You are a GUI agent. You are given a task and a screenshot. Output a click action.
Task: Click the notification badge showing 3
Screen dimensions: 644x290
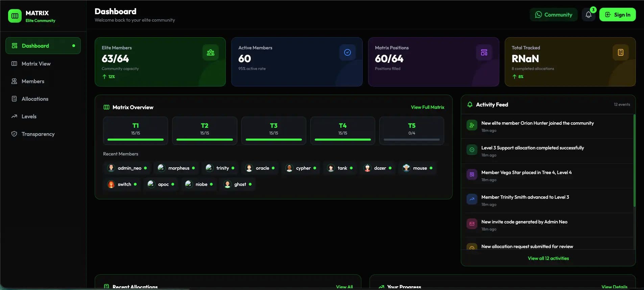tap(593, 10)
